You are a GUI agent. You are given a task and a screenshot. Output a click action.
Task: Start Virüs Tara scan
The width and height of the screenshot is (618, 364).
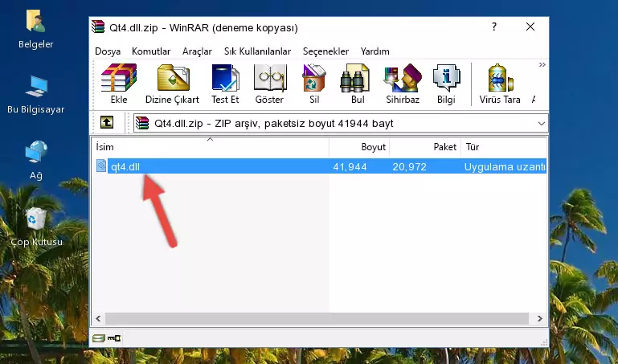click(500, 84)
